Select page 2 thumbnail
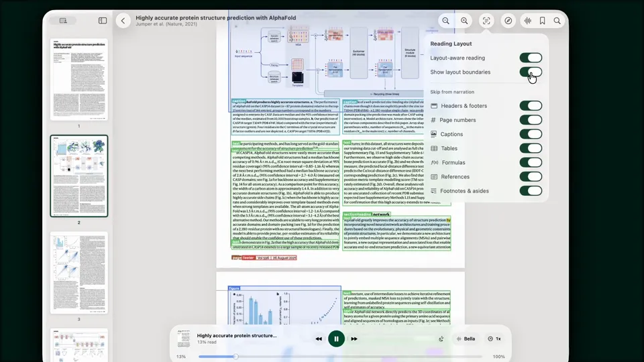644x362 pixels. [79, 176]
